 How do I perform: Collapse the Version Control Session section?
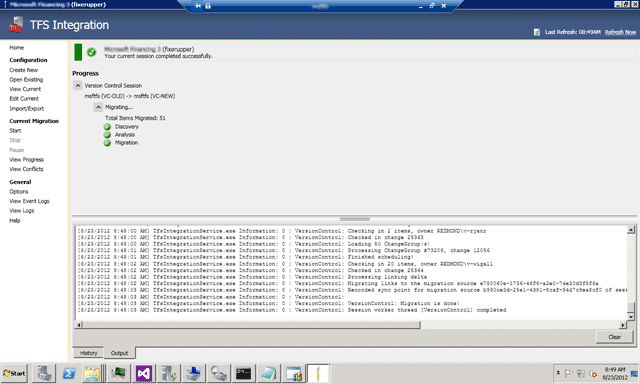tap(78, 86)
